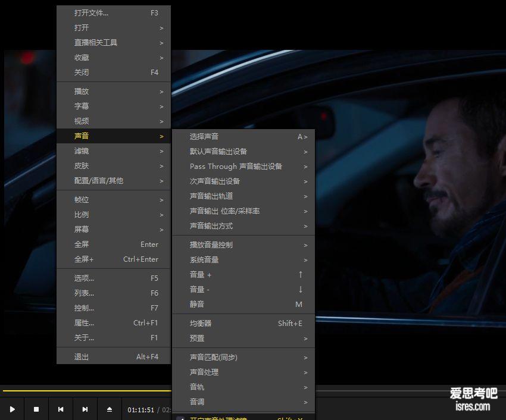Open the 列表... playlist entry
Image resolution: width=506 pixels, height=420 pixels.
pyautogui.click(x=114, y=293)
